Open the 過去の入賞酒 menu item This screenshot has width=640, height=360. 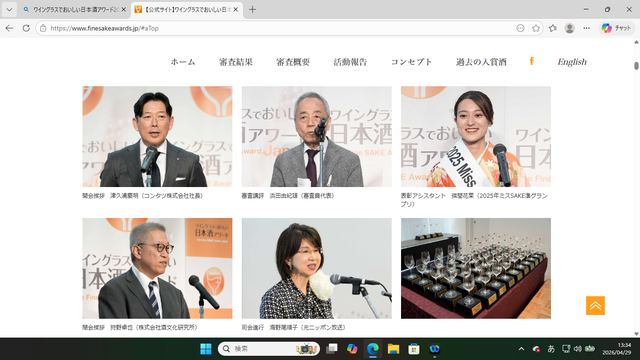click(481, 62)
